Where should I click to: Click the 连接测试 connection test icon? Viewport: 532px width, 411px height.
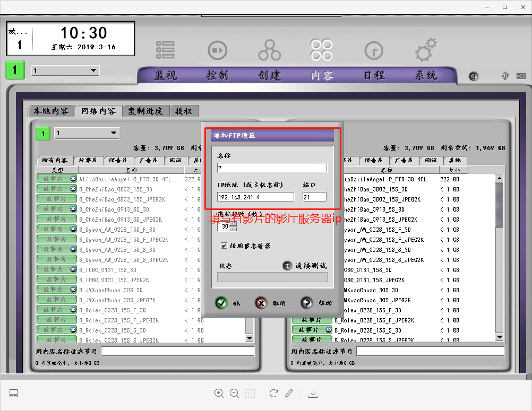(287, 266)
